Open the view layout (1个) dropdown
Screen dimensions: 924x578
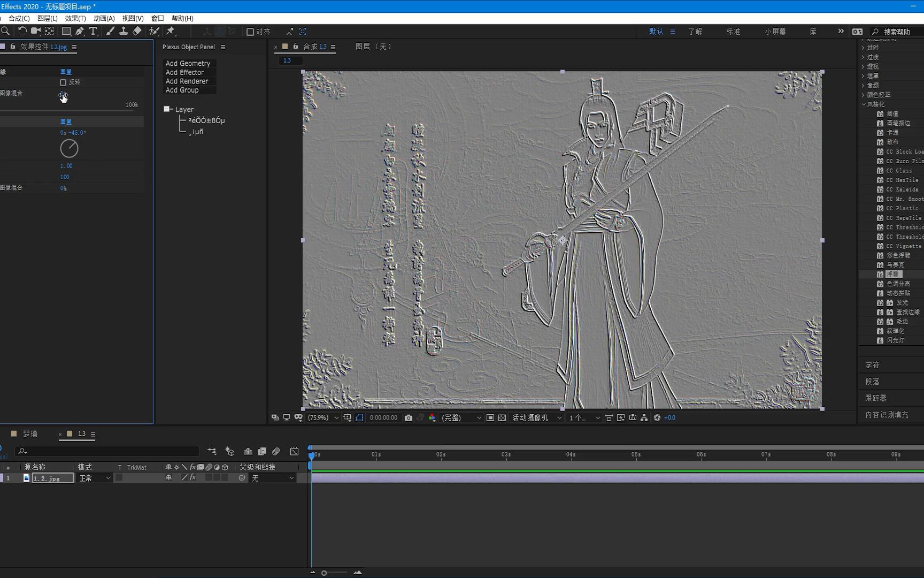[x=584, y=417]
